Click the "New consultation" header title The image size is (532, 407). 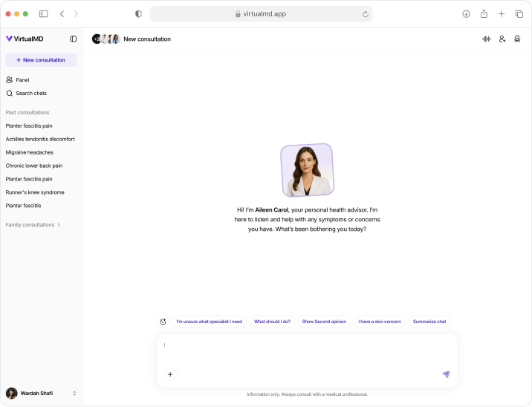[147, 39]
